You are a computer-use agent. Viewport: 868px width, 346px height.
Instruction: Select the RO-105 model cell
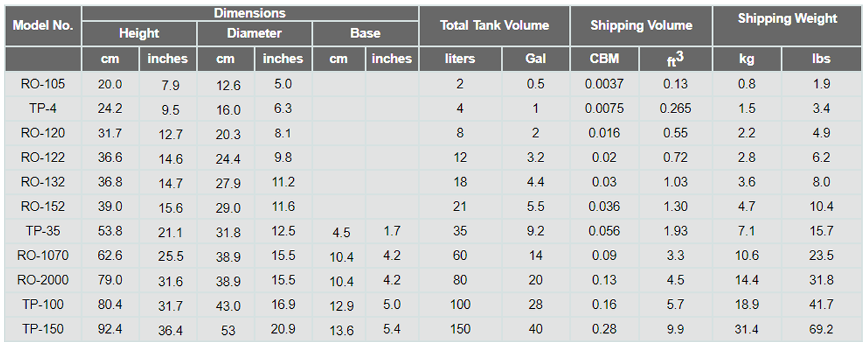(43, 84)
